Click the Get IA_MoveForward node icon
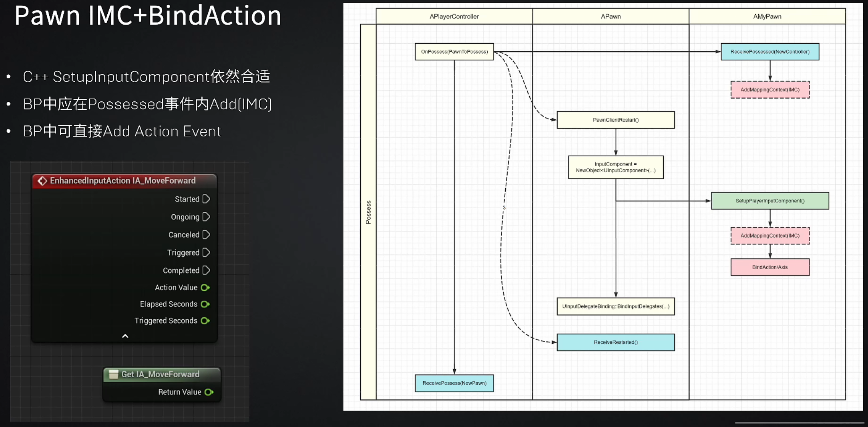Viewport: 868px width, 427px height. pos(114,374)
